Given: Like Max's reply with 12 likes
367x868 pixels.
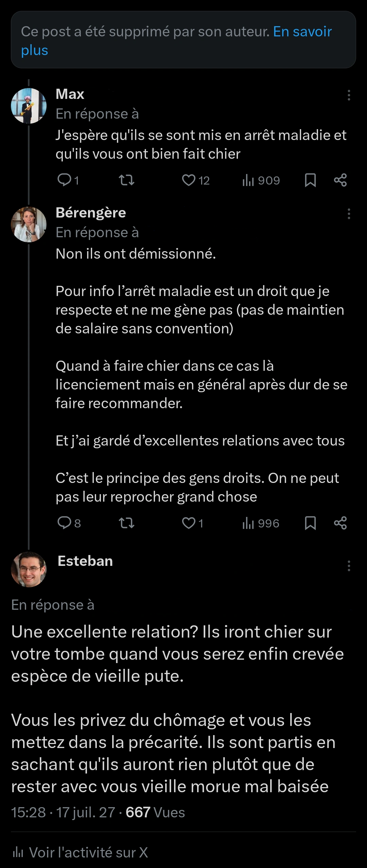Looking at the screenshot, I should [196, 180].
